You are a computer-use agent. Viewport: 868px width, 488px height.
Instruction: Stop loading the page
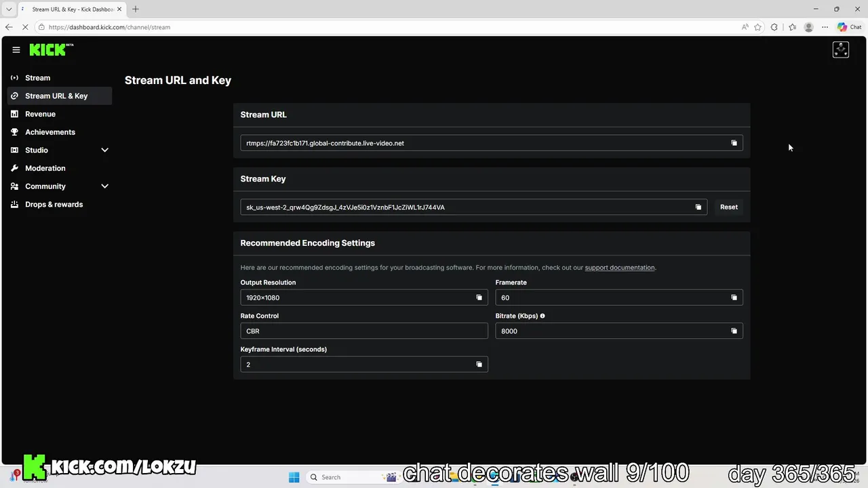[25, 27]
